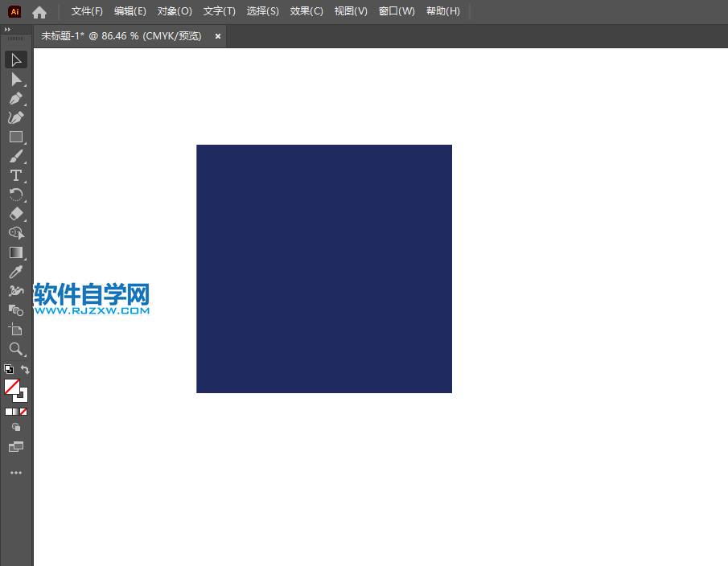Click the Home button in the top bar

pyautogui.click(x=39, y=11)
